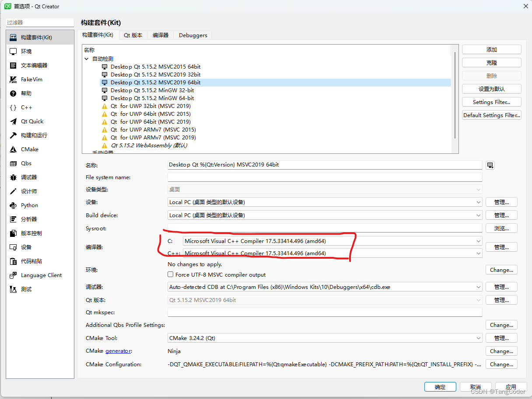Switch to the Debuggers tab

click(x=193, y=35)
